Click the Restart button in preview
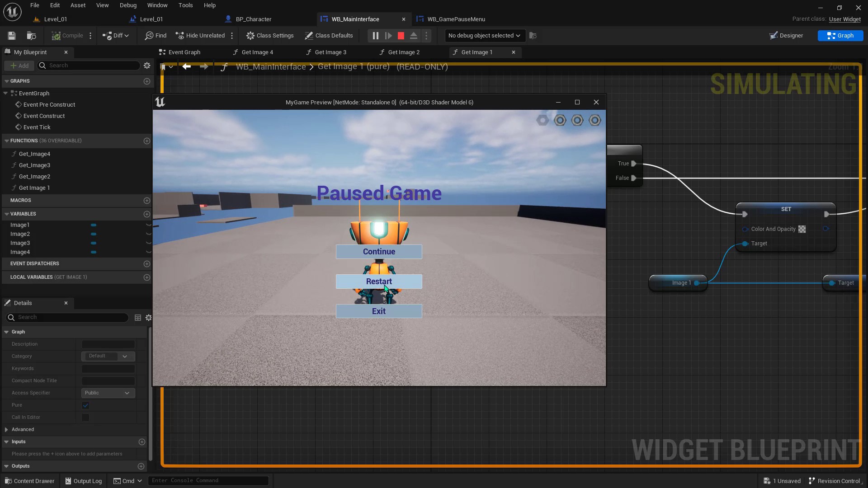Viewport: 868px width, 488px height. (379, 282)
